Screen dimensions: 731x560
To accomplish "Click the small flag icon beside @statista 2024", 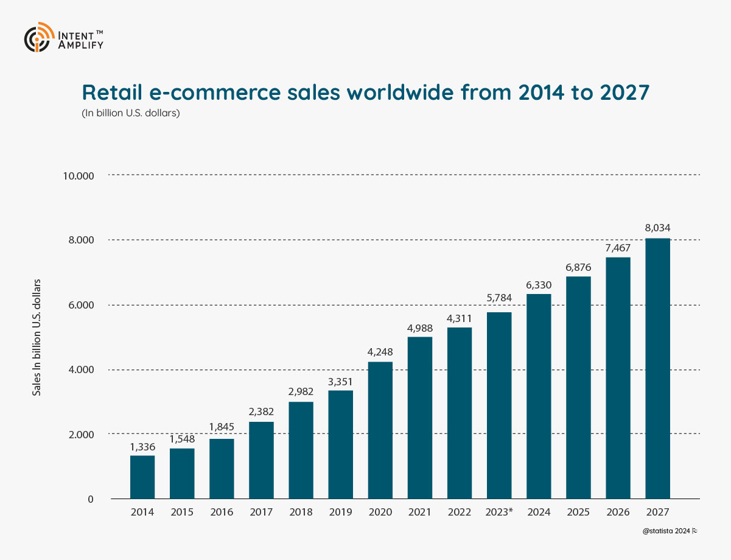I will coord(694,531).
